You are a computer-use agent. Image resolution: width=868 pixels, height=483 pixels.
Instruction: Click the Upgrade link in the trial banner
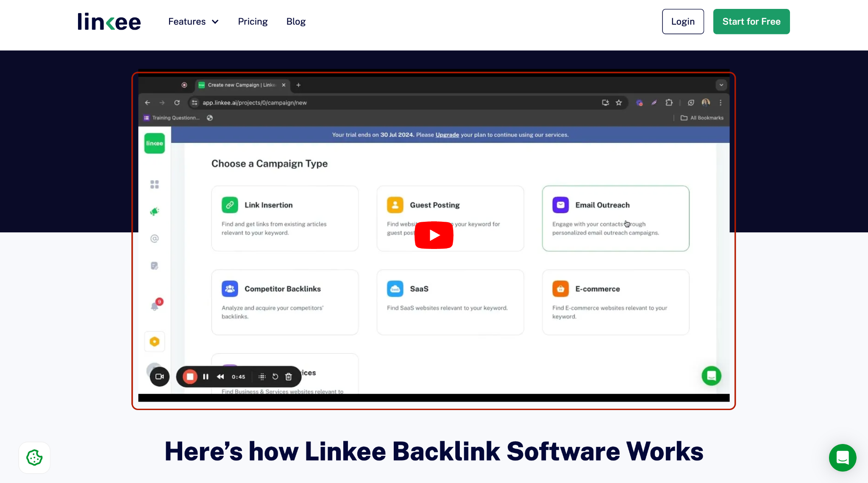447,135
